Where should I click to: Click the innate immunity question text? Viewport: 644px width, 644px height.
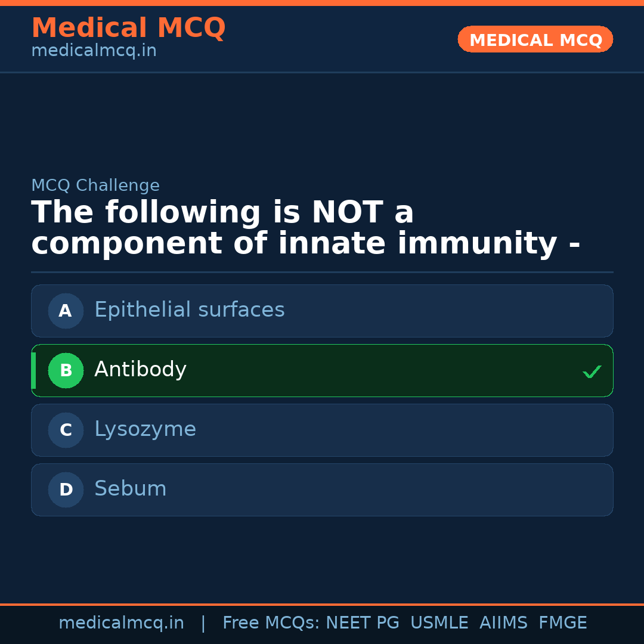pos(305,228)
